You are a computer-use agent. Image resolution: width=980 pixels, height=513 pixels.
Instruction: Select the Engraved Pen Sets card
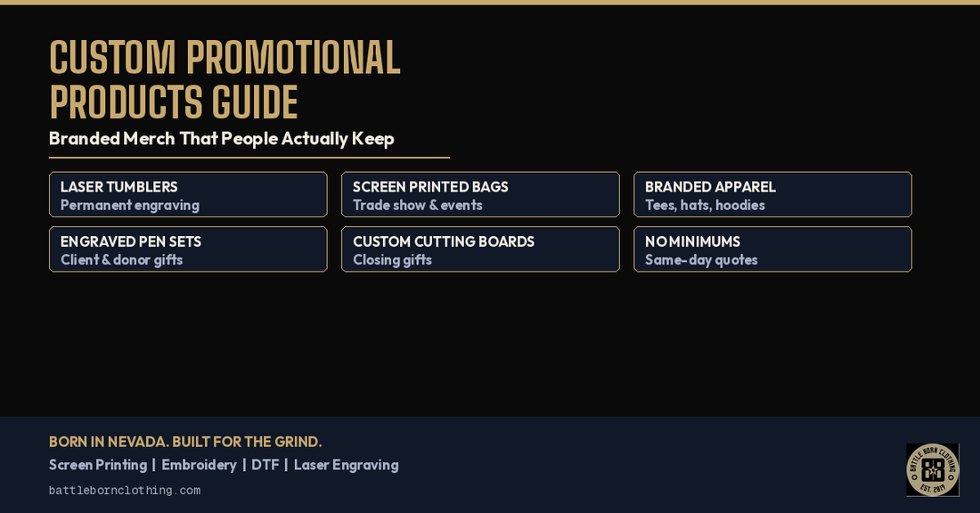[x=188, y=249]
